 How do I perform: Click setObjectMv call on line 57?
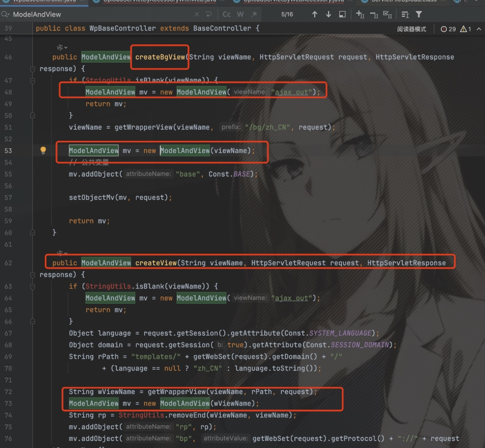coord(92,198)
